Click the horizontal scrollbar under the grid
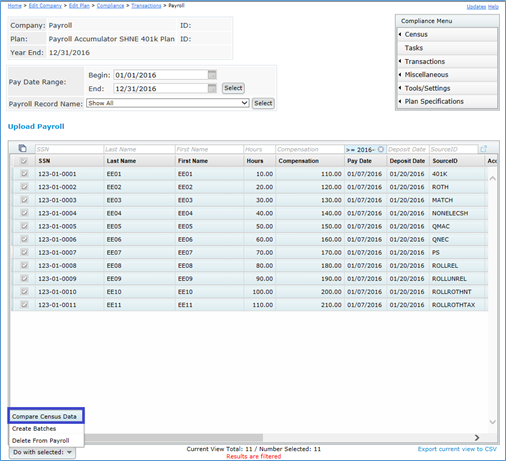 coord(173,437)
